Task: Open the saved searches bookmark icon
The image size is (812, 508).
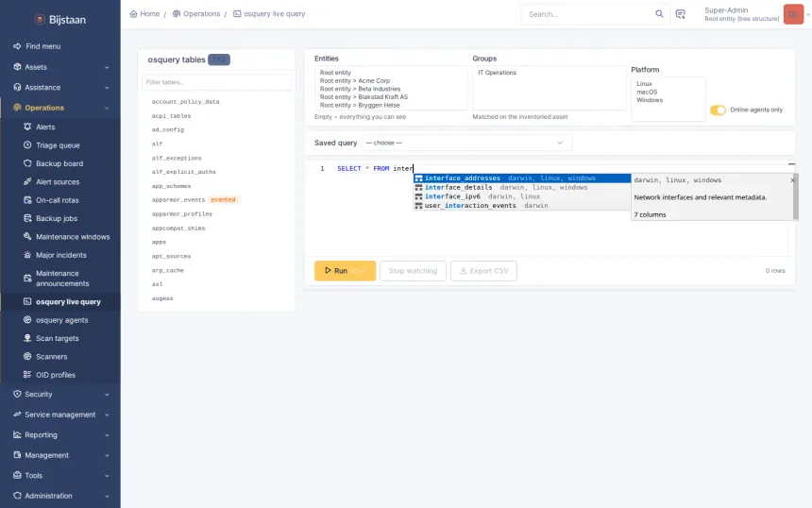Action: point(681,14)
